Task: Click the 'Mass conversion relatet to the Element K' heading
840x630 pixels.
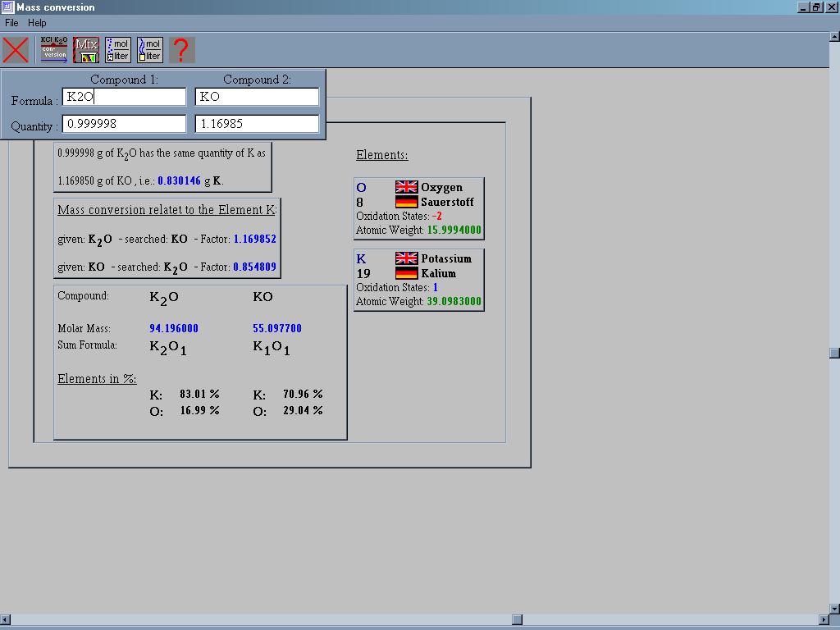Action: 167,210
